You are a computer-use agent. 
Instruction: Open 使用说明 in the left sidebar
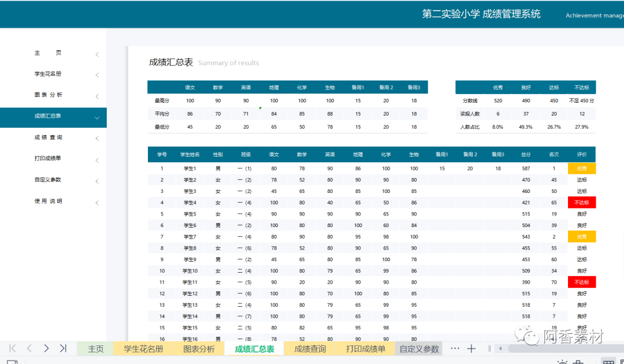[x=48, y=201]
